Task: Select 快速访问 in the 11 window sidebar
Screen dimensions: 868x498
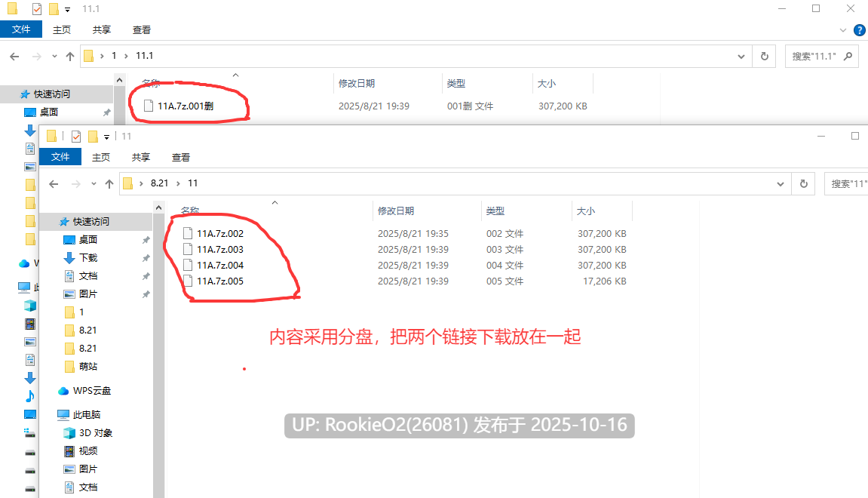Action: (x=91, y=222)
